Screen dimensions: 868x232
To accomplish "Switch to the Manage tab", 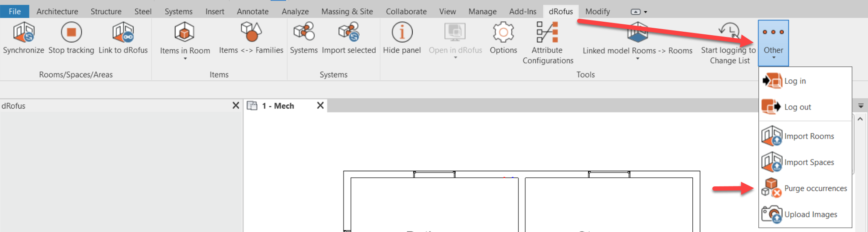I will [x=482, y=11].
